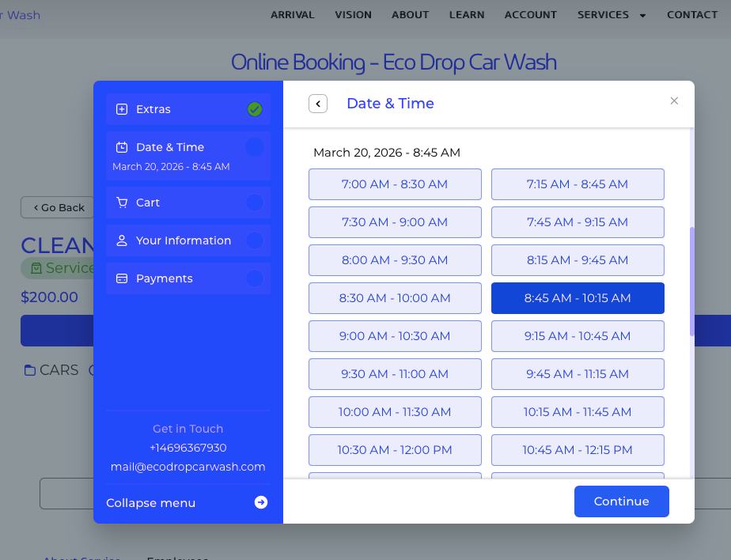Collapse the booking sidebar menu
The width and height of the screenshot is (731, 560).
coord(151,503)
